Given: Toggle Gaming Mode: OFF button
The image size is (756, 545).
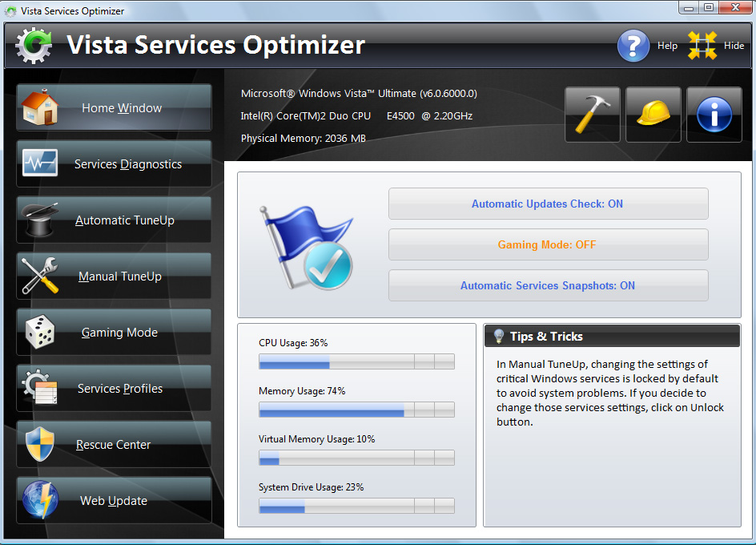Looking at the screenshot, I should pos(549,244).
